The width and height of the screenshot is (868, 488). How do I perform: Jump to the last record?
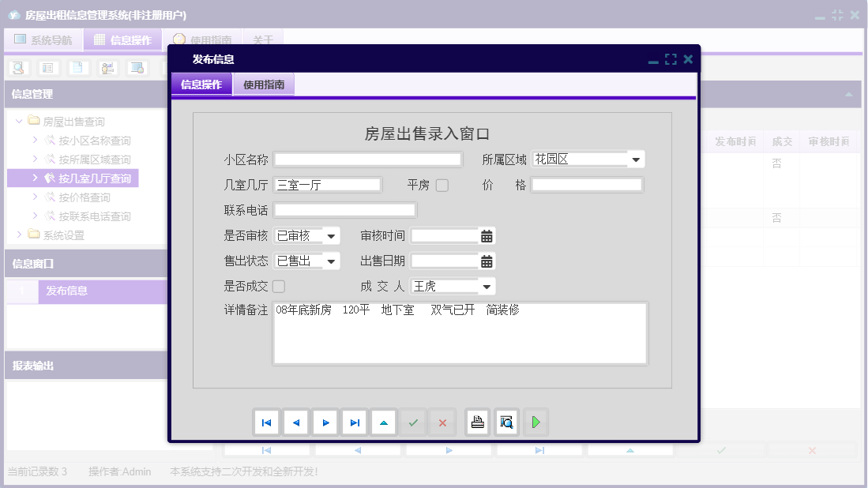coord(355,422)
